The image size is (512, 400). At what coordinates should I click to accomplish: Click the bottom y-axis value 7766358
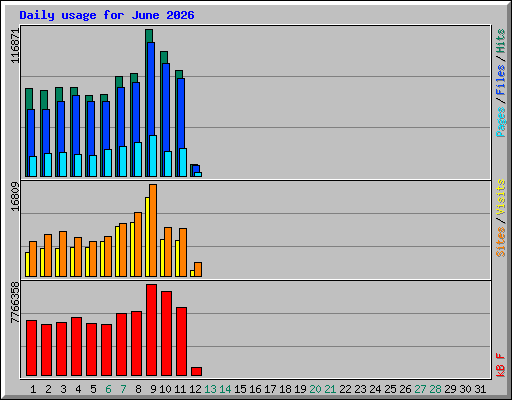(15, 303)
